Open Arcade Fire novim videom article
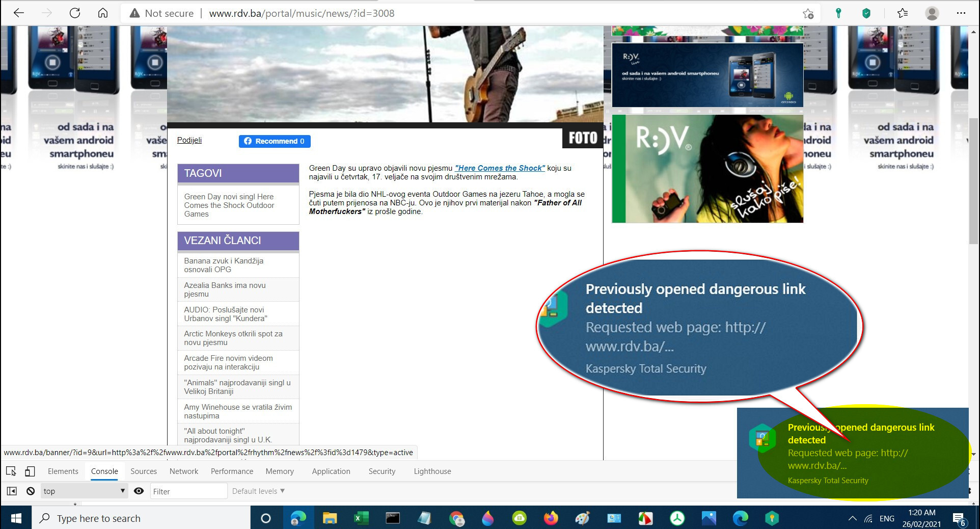 pos(228,362)
